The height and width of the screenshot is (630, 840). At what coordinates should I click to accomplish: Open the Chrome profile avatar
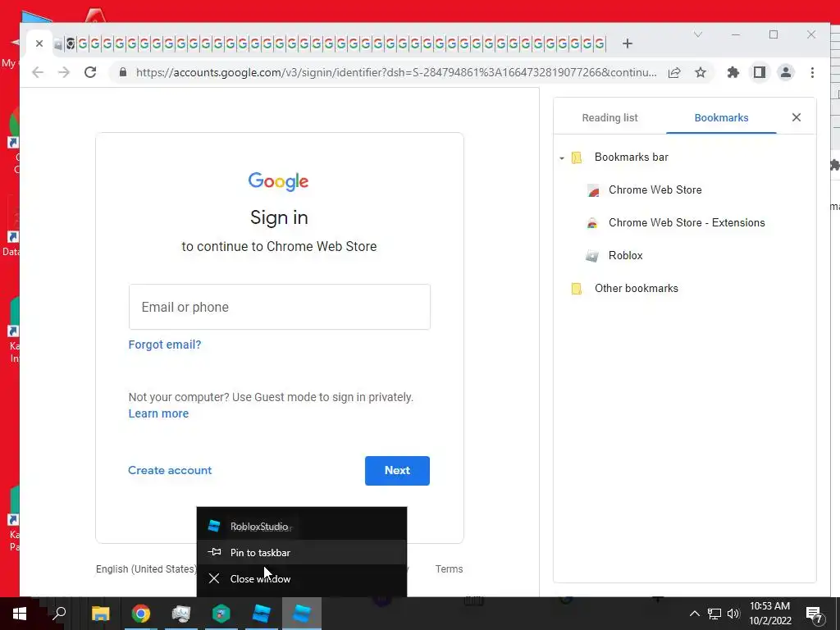[x=785, y=72]
